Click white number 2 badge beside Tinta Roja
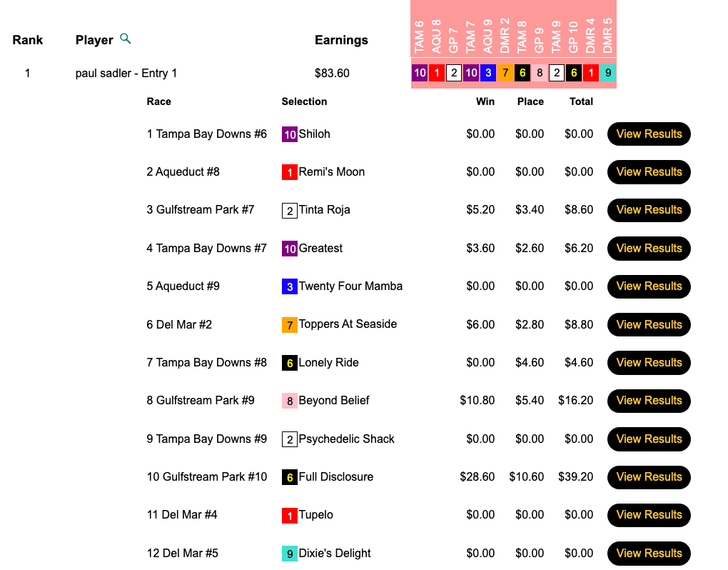The image size is (728, 570). 290,211
